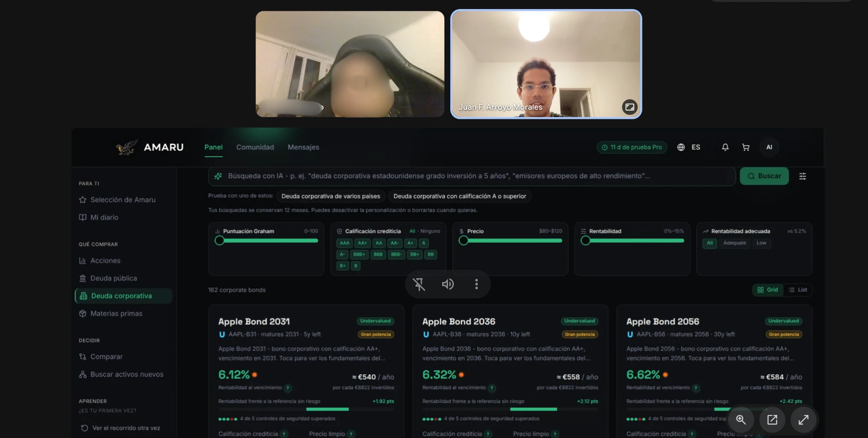The height and width of the screenshot is (438, 868).
Task: Click the open in new window icon
Action: (x=772, y=419)
